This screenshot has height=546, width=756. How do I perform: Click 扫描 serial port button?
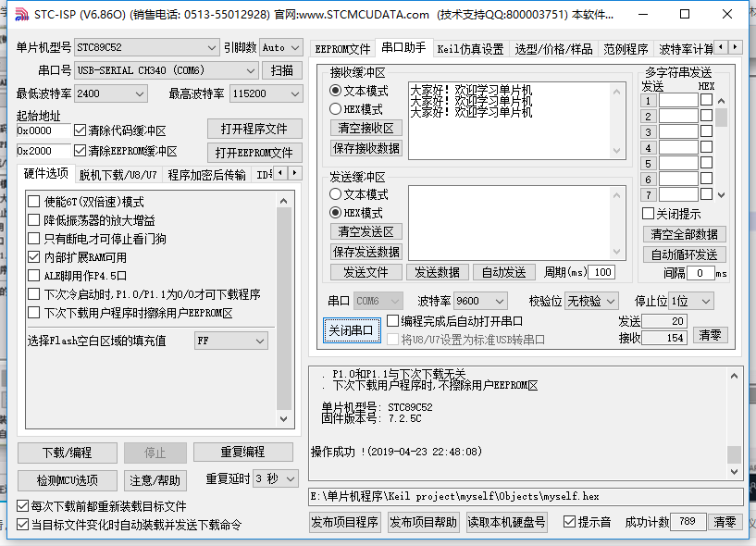pyautogui.click(x=282, y=70)
